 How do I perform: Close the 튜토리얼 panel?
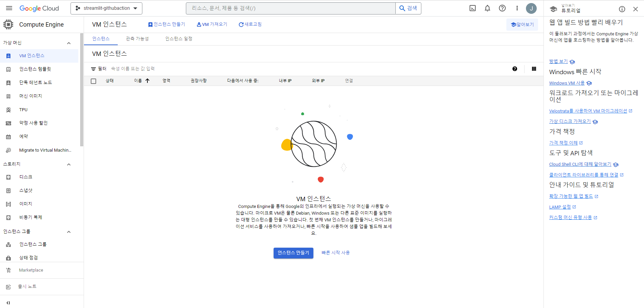tap(636, 9)
